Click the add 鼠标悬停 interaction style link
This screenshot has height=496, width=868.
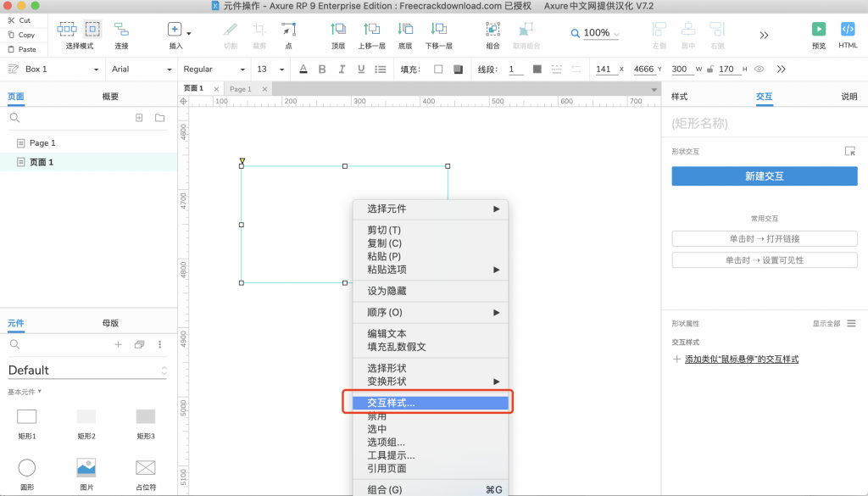click(x=741, y=359)
